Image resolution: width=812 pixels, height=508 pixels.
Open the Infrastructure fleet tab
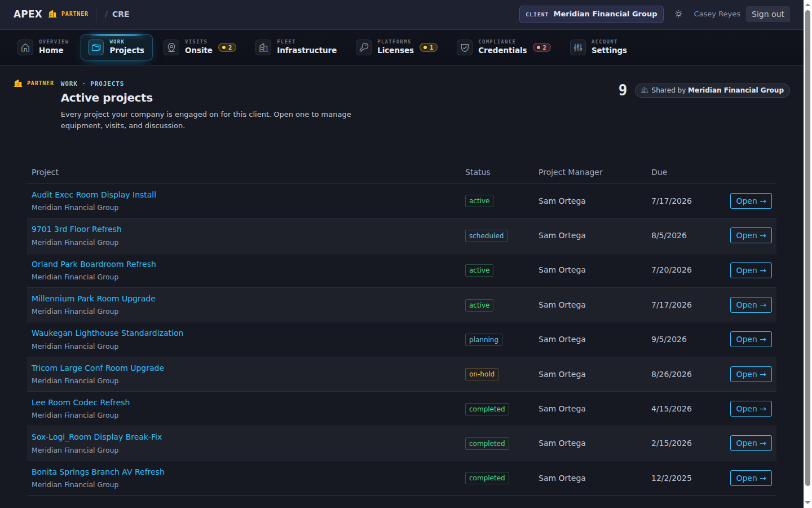pyautogui.click(x=297, y=47)
